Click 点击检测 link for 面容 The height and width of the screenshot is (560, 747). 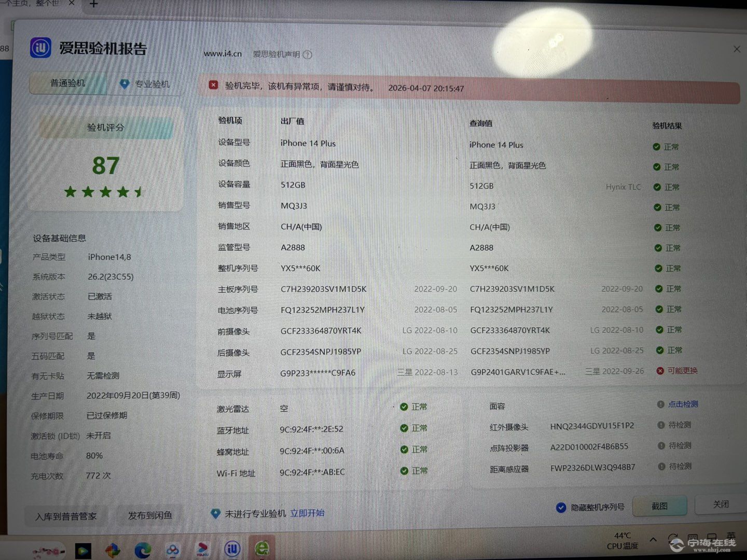(x=683, y=404)
